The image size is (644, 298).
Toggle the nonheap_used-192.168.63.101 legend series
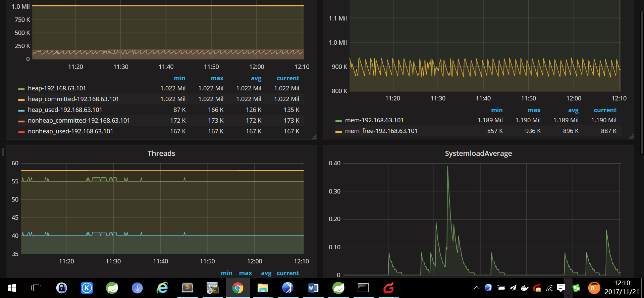(x=70, y=131)
